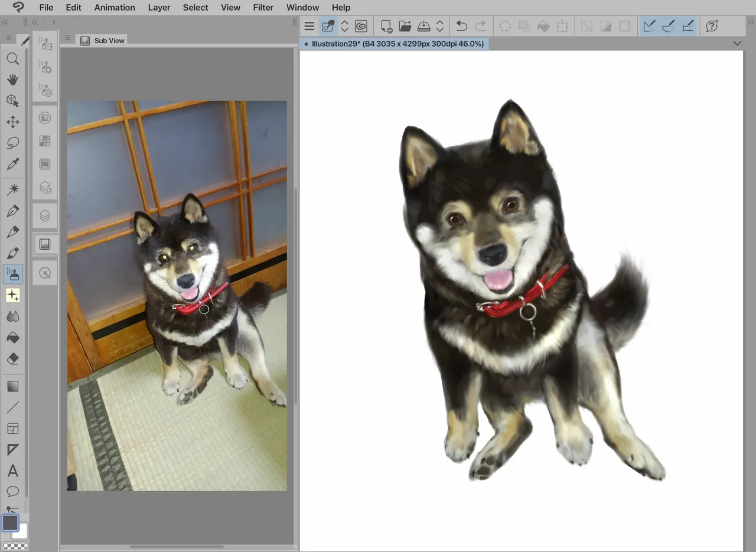Viewport: 756px width, 552px height.
Task: Open the Layer palette stack icon
Action: pyautogui.click(x=45, y=215)
